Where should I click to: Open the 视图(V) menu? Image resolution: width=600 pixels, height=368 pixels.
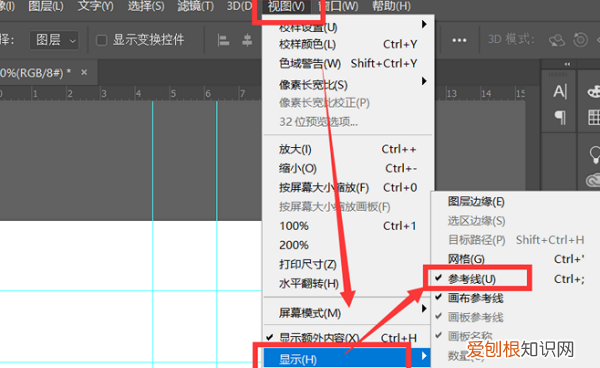[x=286, y=7]
